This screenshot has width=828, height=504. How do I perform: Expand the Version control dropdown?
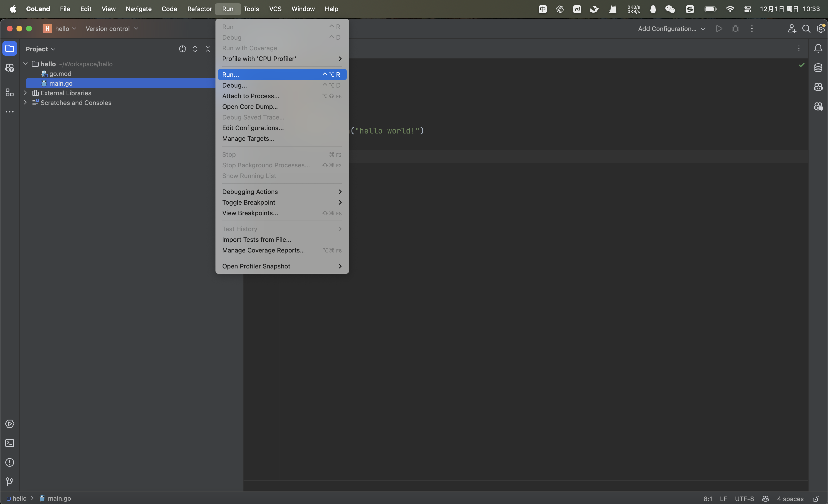point(112,29)
